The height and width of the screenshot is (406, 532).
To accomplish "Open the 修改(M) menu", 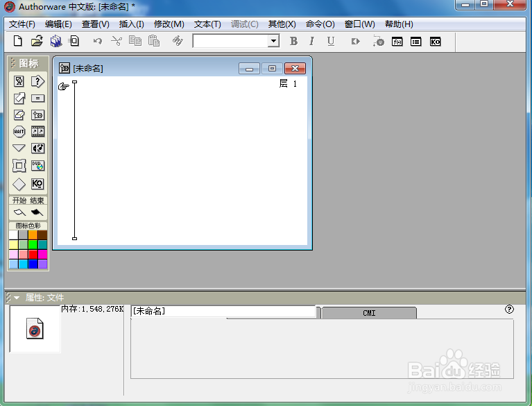I will pyautogui.click(x=169, y=24).
